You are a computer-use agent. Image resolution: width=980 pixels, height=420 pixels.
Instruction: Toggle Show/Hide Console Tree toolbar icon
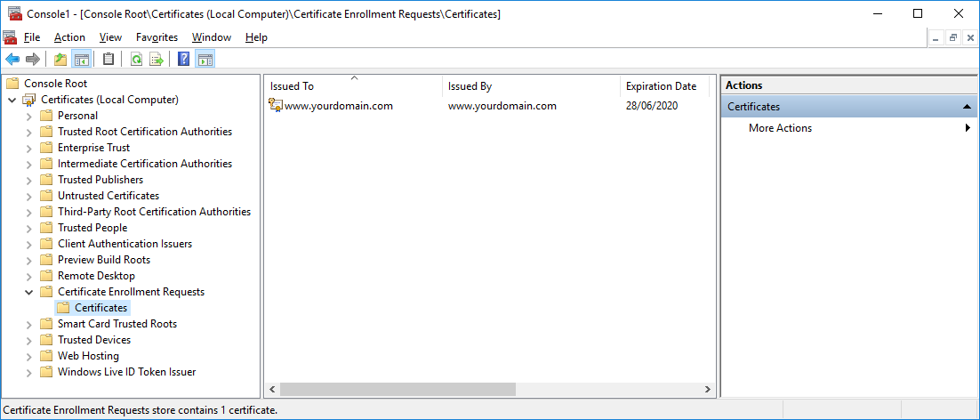pos(81,60)
